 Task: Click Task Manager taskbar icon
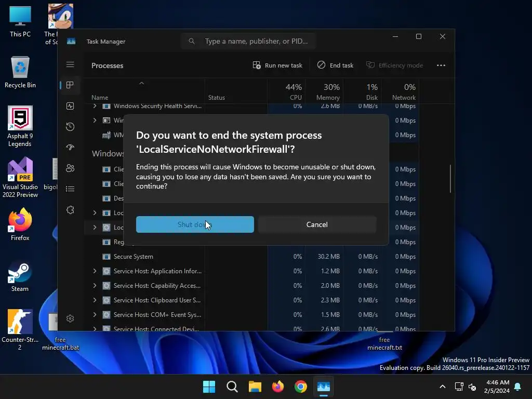click(x=324, y=387)
